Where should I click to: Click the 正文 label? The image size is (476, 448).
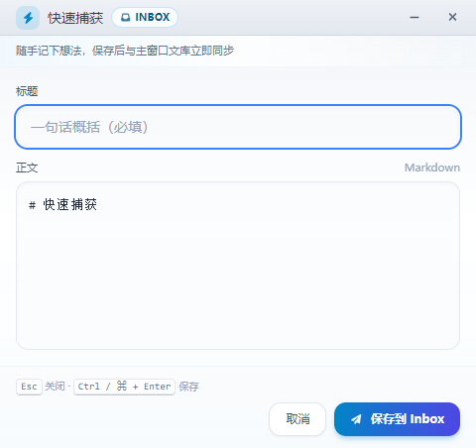click(x=27, y=168)
